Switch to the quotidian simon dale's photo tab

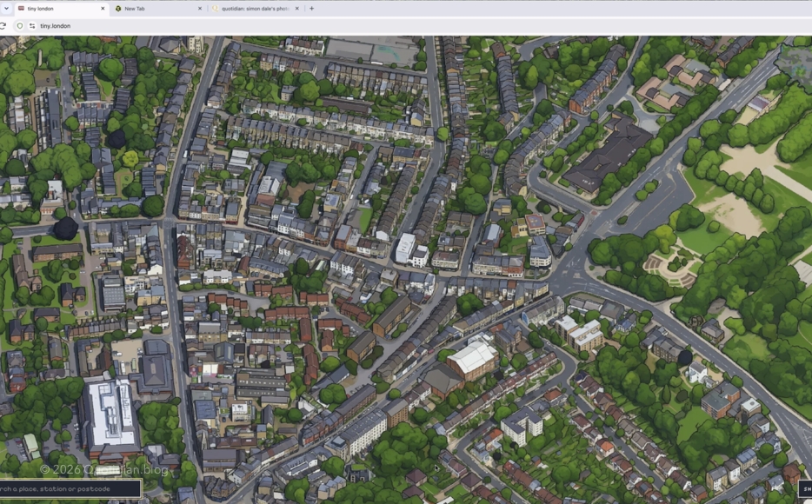[x=256, y=9]
